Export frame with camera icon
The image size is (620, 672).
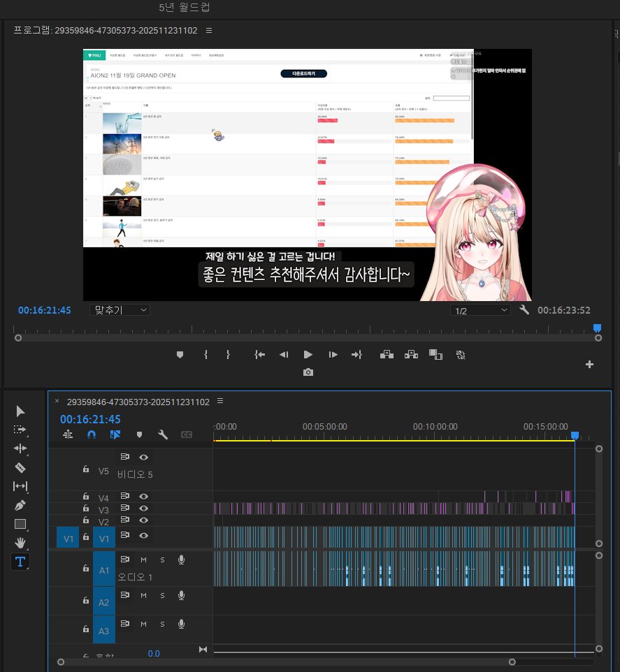click(x=308, y=372)
